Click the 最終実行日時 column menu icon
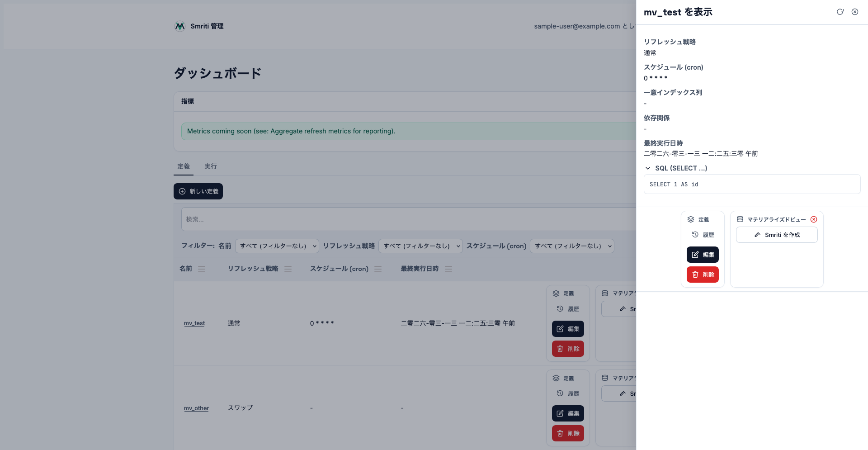This screenshot has width=868, height=450. pos(448,269)
